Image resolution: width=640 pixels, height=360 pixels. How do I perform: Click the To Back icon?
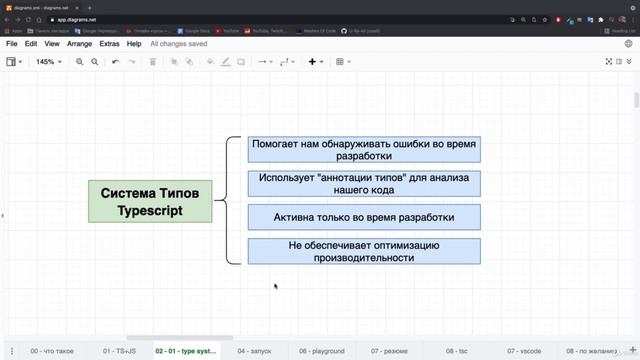[189, 62]
